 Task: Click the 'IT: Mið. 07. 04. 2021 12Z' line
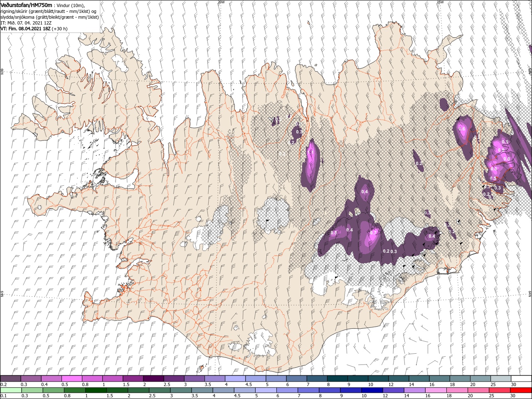click(26, 23)
